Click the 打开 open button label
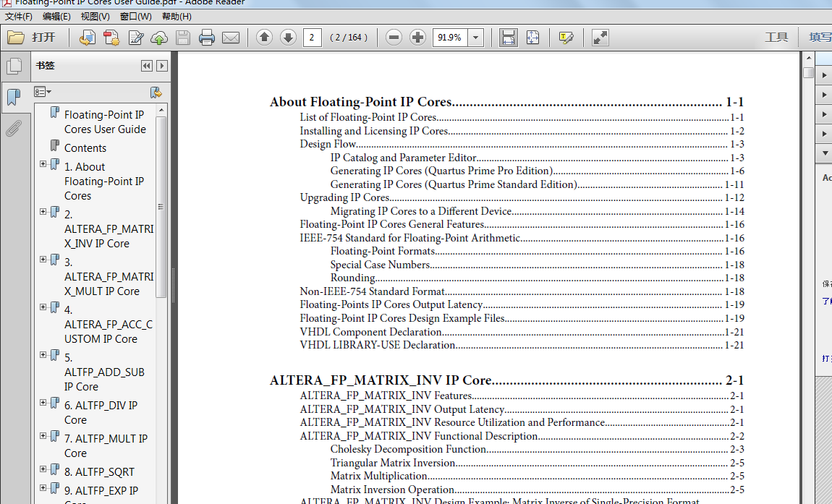 [x=43, y=37]
